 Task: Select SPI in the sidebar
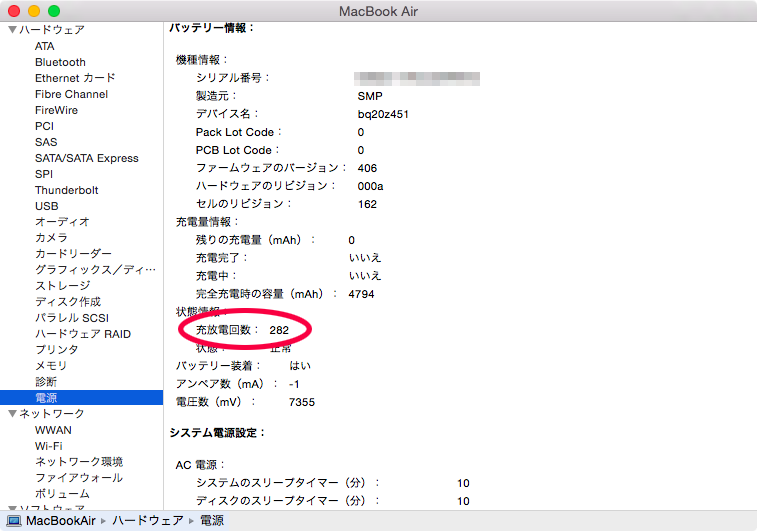click(x=44, y=174)
